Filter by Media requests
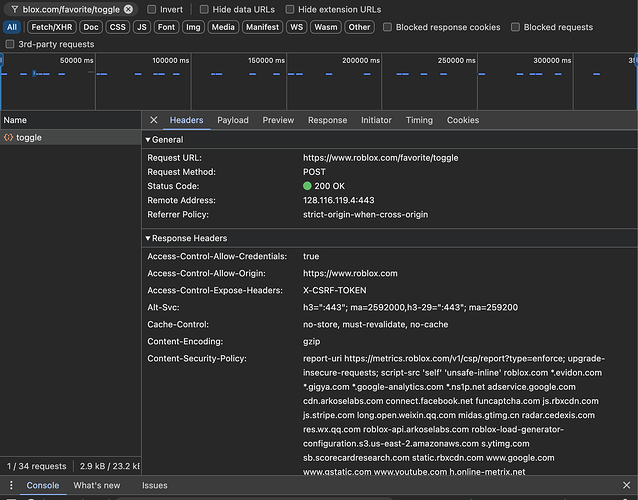The height and width of the screenshot is (500, 638). pyautogui.click(x=223, y=27)
